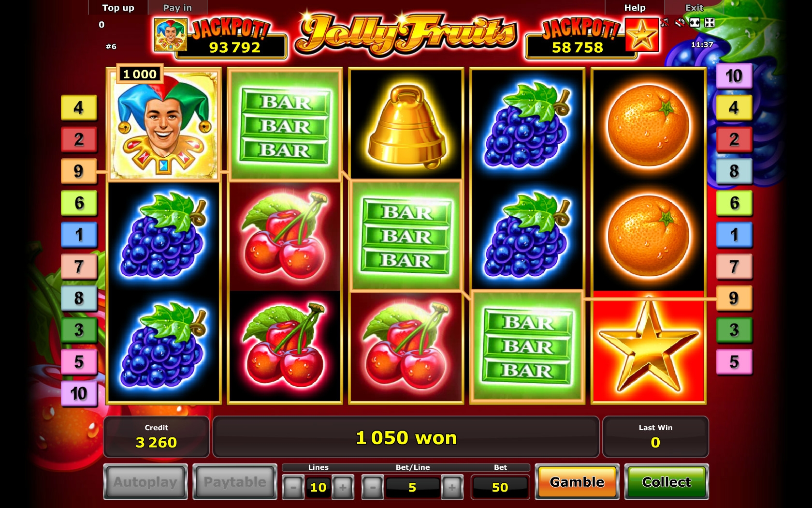812x508 pixels.
Task: Click the joker symbol showing 1 000
Action: [x=164, y=125]
